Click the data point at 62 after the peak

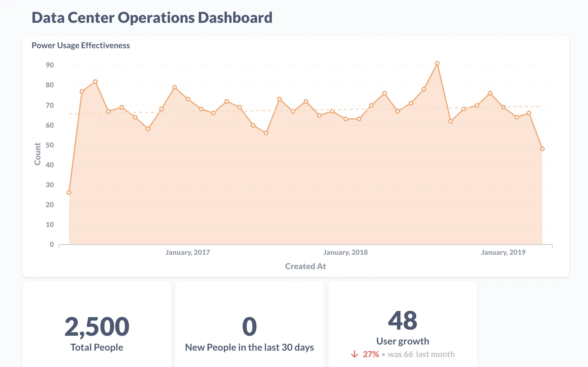[x=451, y=121]
